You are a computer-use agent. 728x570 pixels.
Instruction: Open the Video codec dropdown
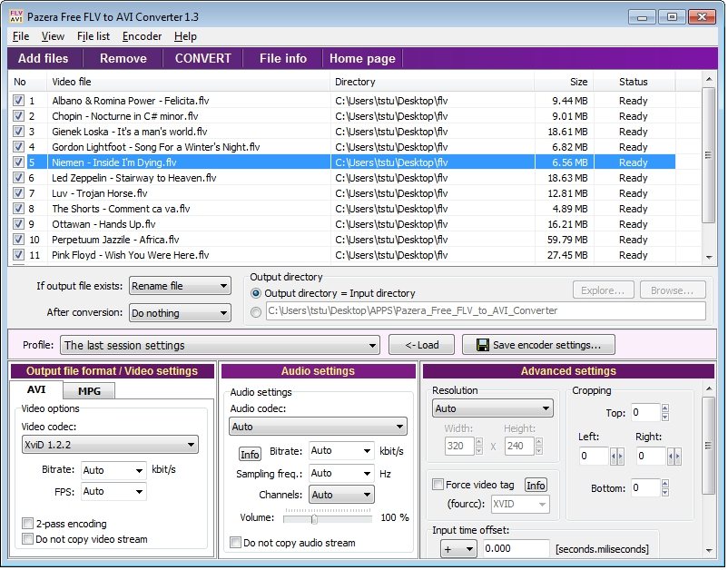(109, 445)
